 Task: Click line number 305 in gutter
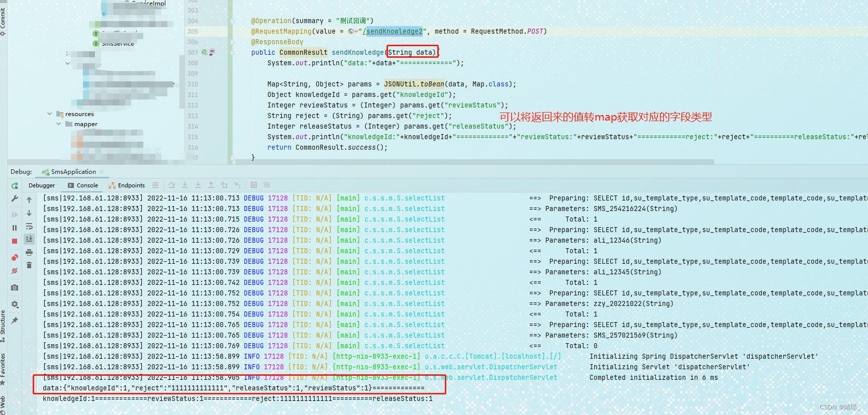pyautogui.click(x=192, y=32)
